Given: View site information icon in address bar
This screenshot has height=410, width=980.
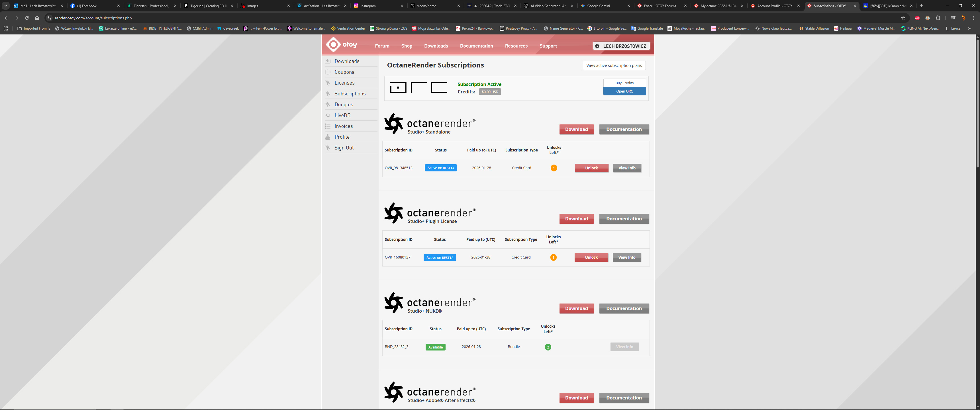Looking at the screenshot, I should pyautogui.click(x=49, y=18).
